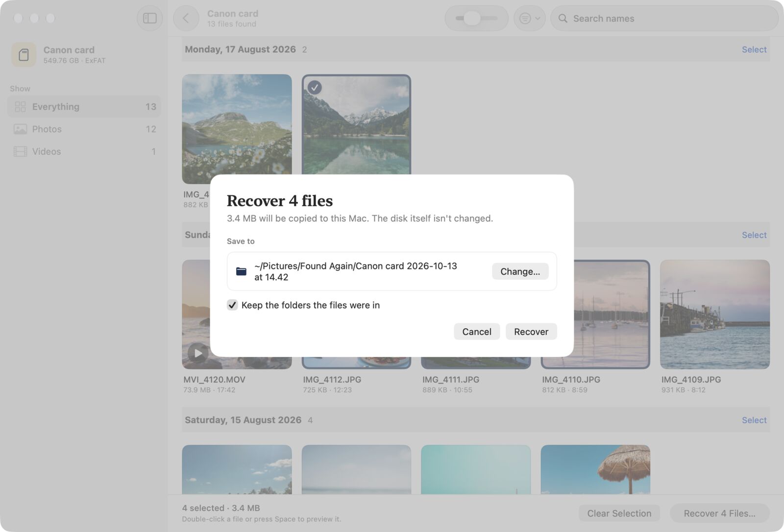784x532 pixels.
Task: Click the IMG_4112.JPG file name
Action: click(x=332, y=380)
